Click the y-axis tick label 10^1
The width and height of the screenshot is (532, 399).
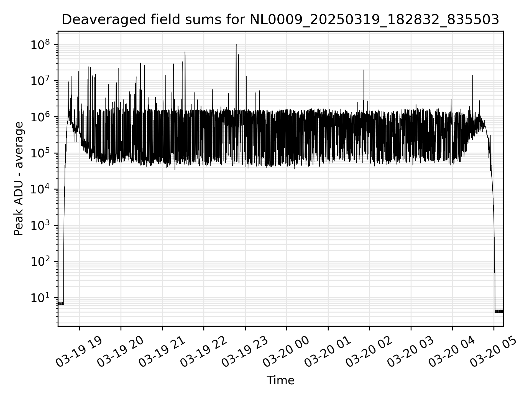(40, 298)
